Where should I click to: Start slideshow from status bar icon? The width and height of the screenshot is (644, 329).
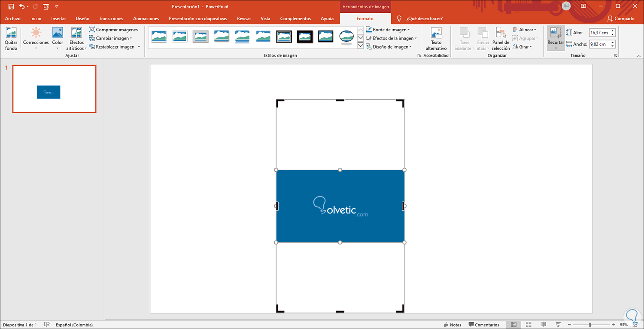pos(558,325)
